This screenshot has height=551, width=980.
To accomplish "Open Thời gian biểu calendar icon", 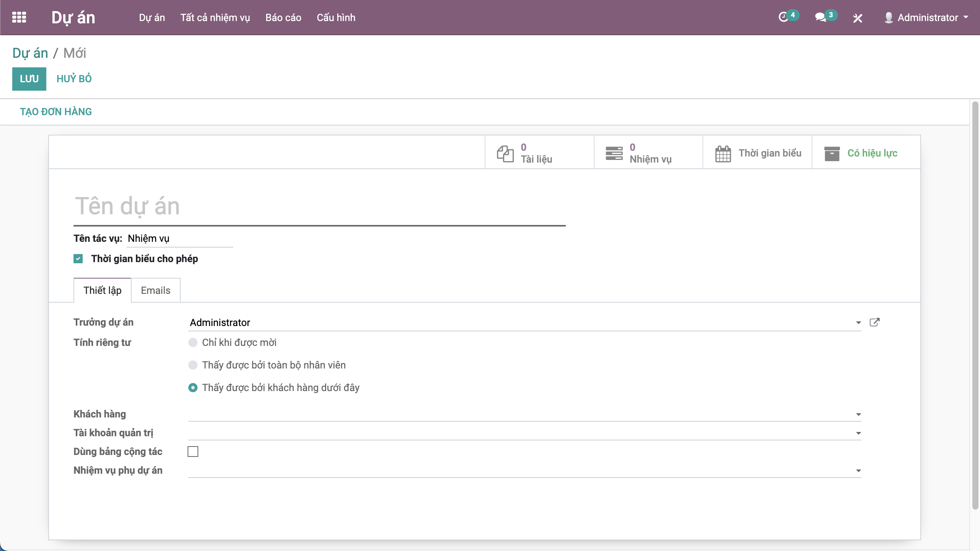I will (x=723, y=153).
